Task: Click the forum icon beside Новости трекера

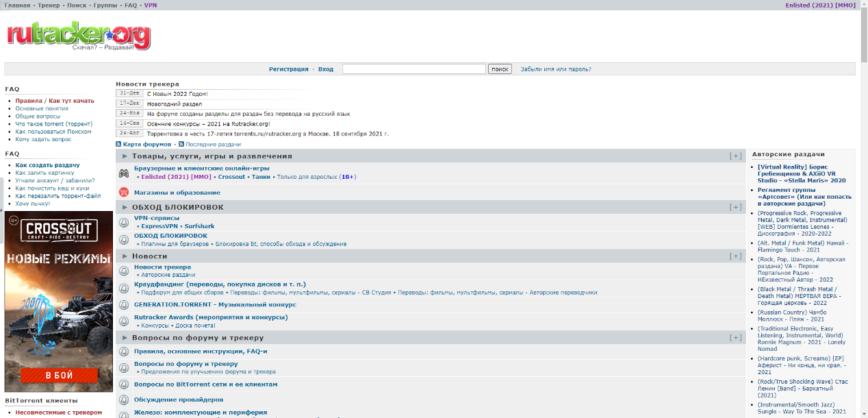Action: click(124, 271)
